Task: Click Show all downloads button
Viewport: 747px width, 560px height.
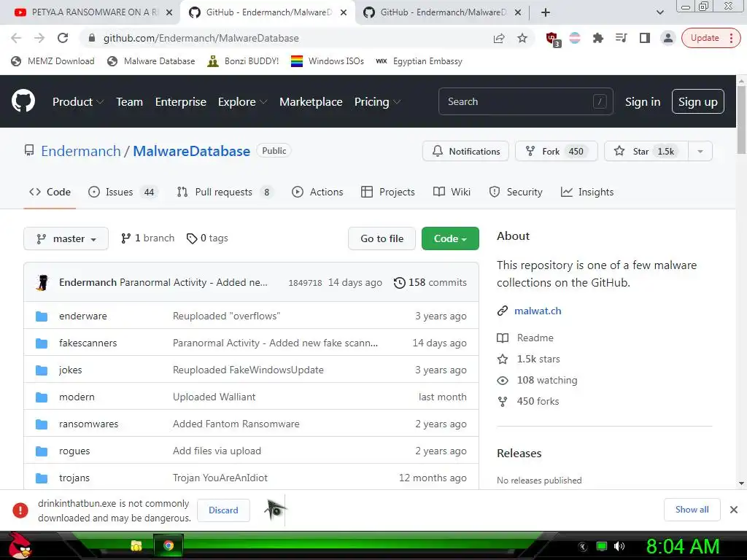Action: coord(692,510)
